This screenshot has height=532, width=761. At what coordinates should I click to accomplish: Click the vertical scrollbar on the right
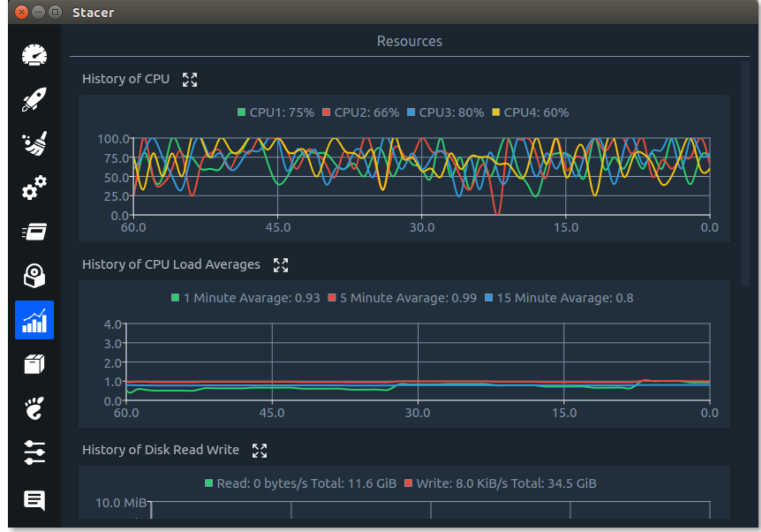745,174
